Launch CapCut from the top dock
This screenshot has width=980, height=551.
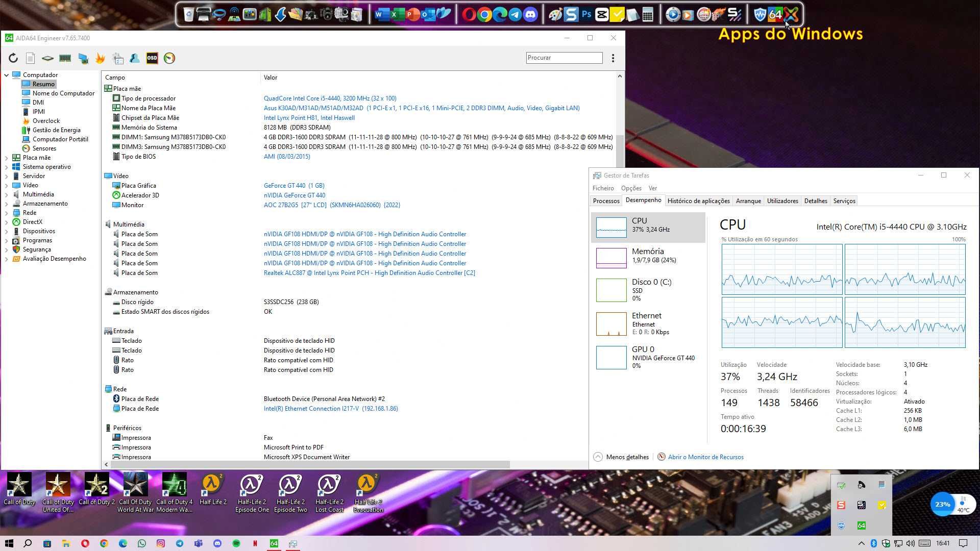(602, 15)
